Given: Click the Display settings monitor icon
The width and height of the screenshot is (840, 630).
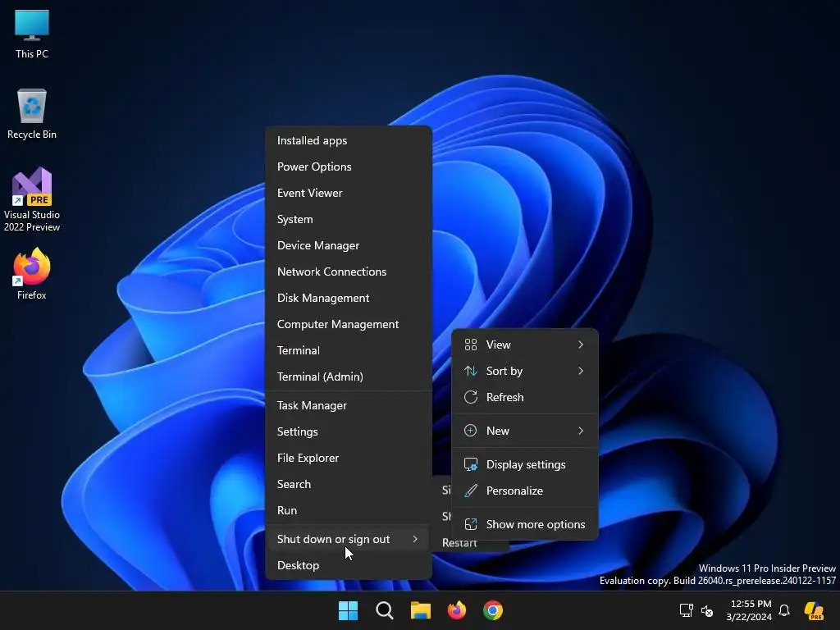Looking at the screenshot, I should (470, 464).
